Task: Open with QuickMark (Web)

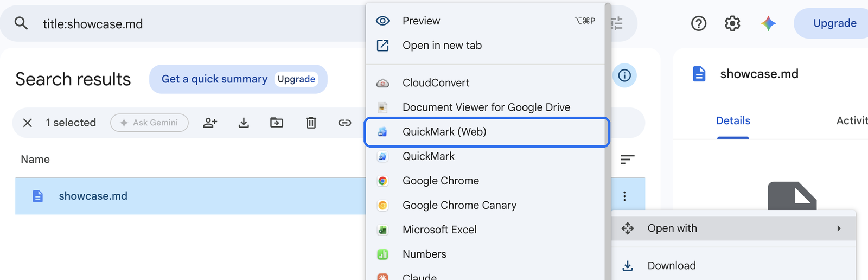Action: tap(487, 132)
